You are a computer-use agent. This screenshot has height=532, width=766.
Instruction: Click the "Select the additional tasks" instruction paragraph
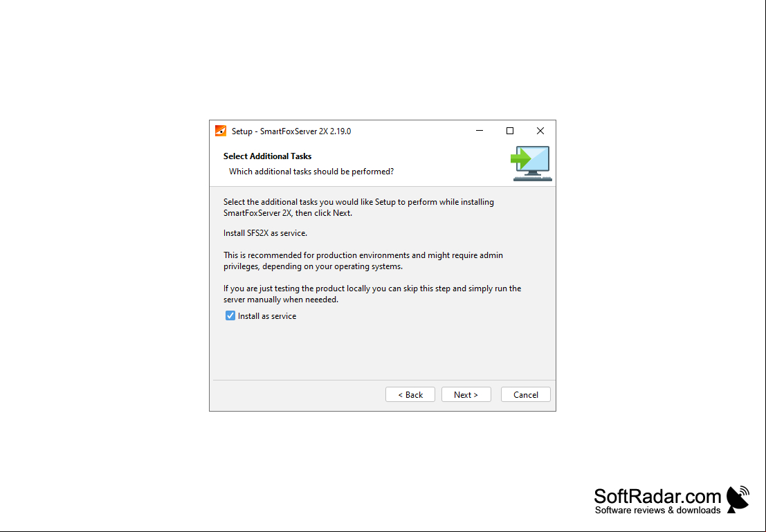tap(358, 208)
